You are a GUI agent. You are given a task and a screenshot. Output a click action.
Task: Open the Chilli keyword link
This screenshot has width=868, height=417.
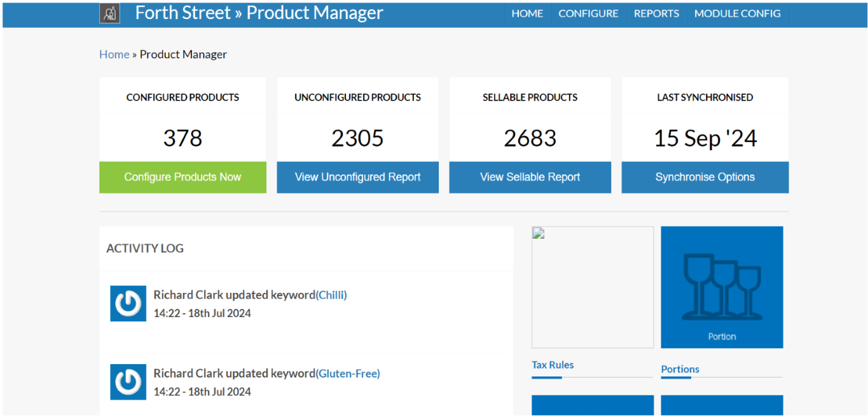coord(331,295)
